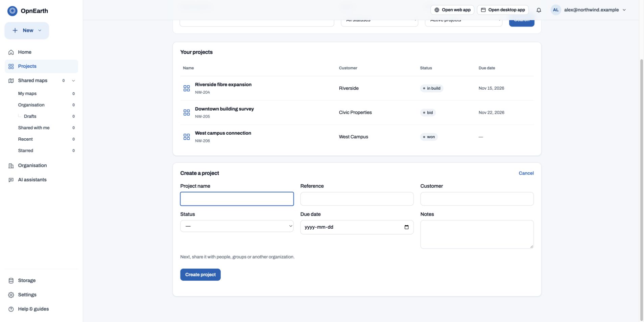Expand the alex@northwind.example account menu
Screen dimensions: 644x322
(589, 10)
